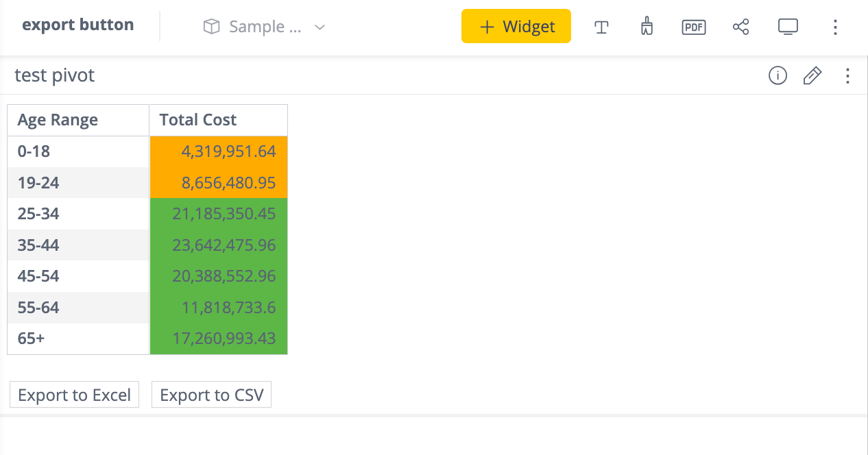Open the widget three-dot options menu
Viewport: 868px width, 455px height.
[x=847, y=76]
